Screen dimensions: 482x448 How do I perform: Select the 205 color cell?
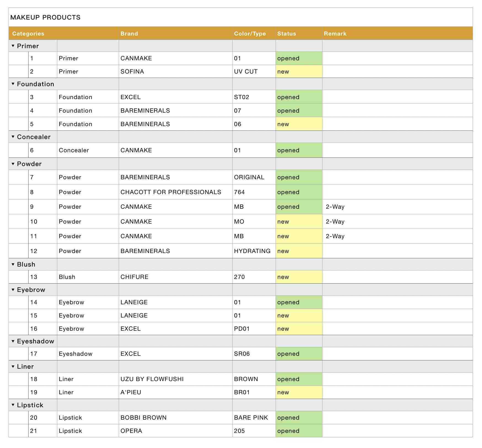(x=254, y=431)
